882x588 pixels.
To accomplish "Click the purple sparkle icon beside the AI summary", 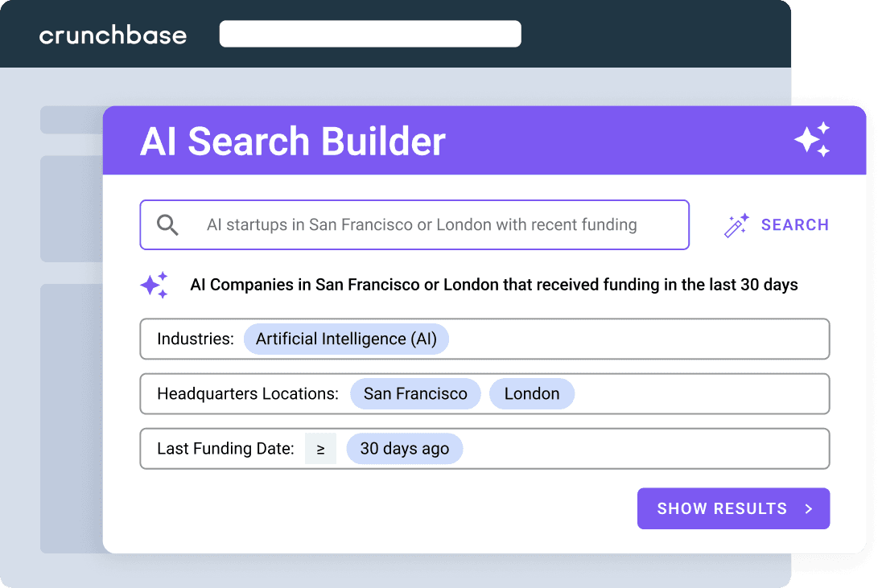I will click(155, 285).
